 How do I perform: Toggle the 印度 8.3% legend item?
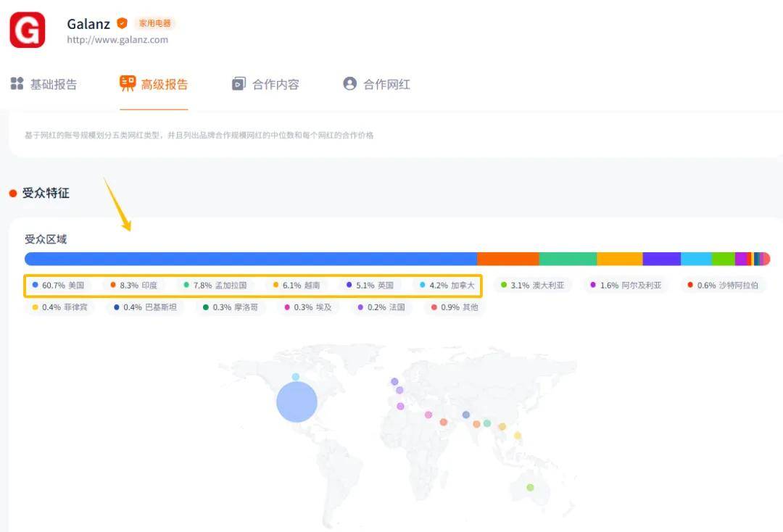(134, 286)
